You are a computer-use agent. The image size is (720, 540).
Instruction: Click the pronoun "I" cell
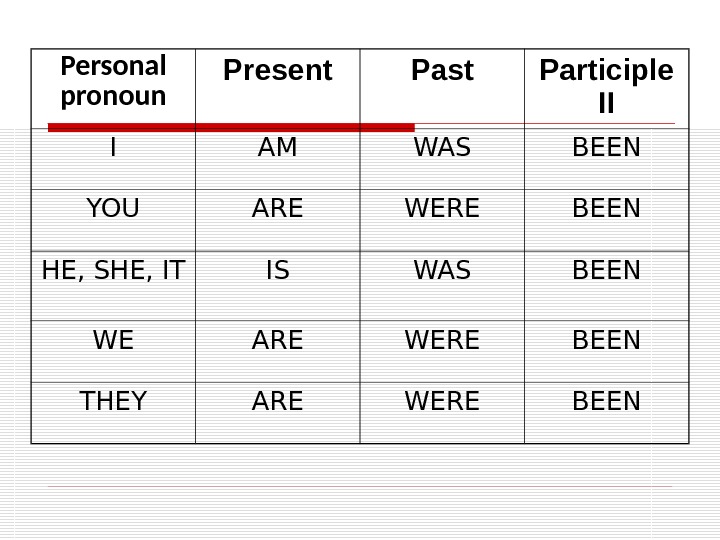coord(113,149)
